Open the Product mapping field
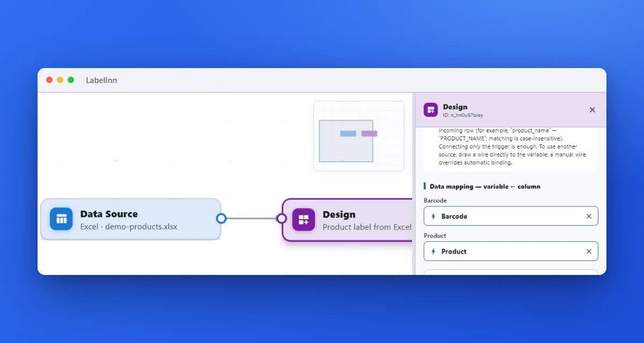This screenshot has height=343, width=644. [x=511, y=251]
